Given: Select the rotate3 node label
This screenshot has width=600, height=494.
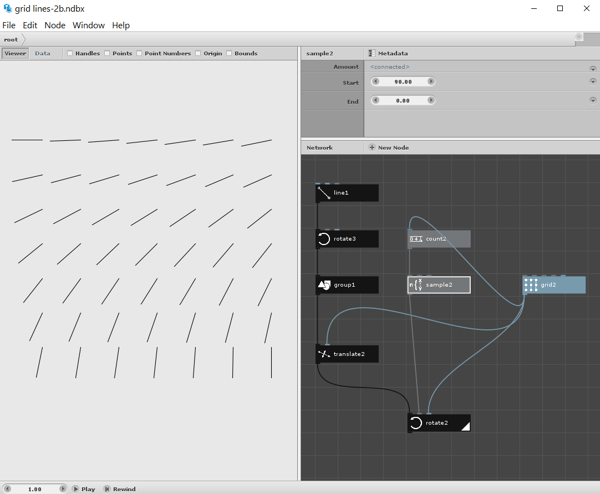Looking at the screenshot, I should [x=344, y=239].
